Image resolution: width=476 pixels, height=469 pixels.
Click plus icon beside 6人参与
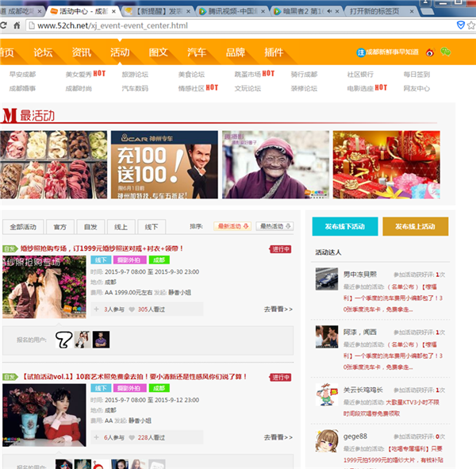click(x=96, y=437)
